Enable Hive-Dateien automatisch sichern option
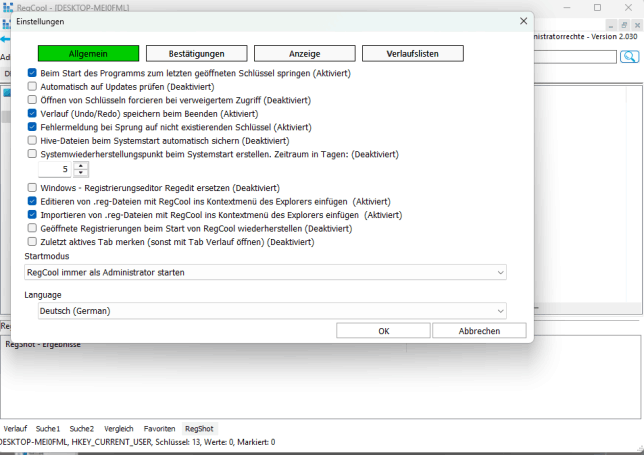The image size is (644, 455). click(33, 141)
